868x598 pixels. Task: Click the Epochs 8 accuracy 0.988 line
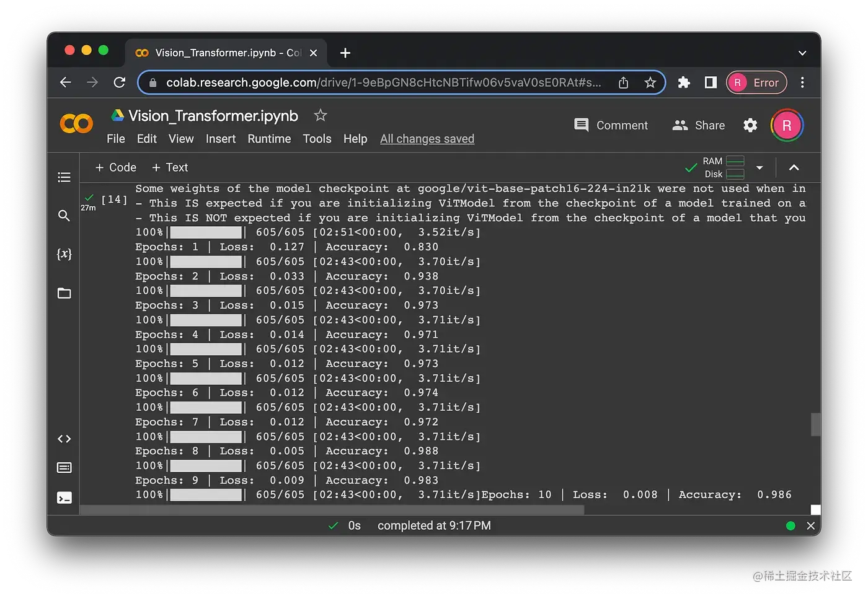[x=287, y=451]
